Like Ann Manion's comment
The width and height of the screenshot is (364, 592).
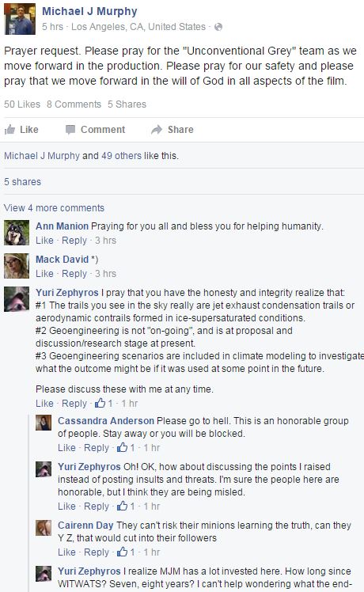point(44,241)
